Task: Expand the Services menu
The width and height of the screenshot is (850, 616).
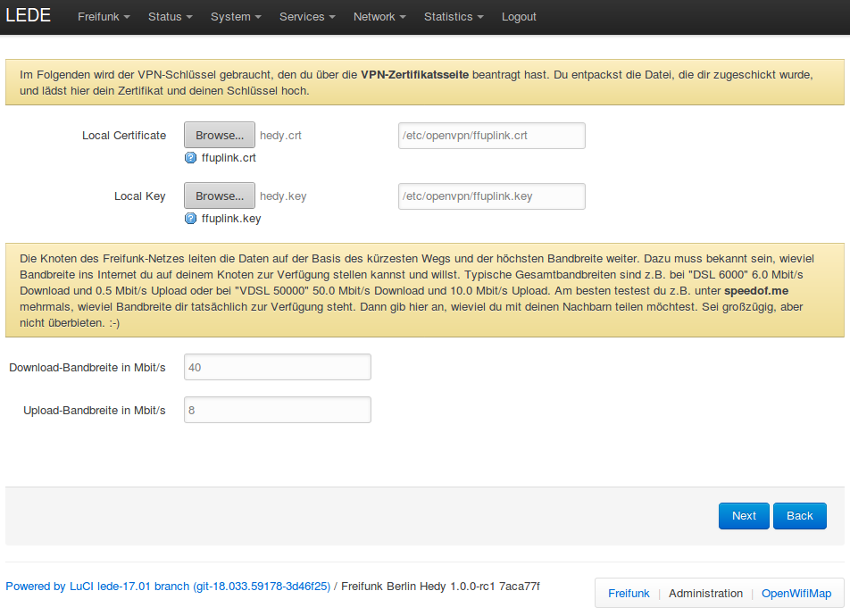Action: coord(307,17)
